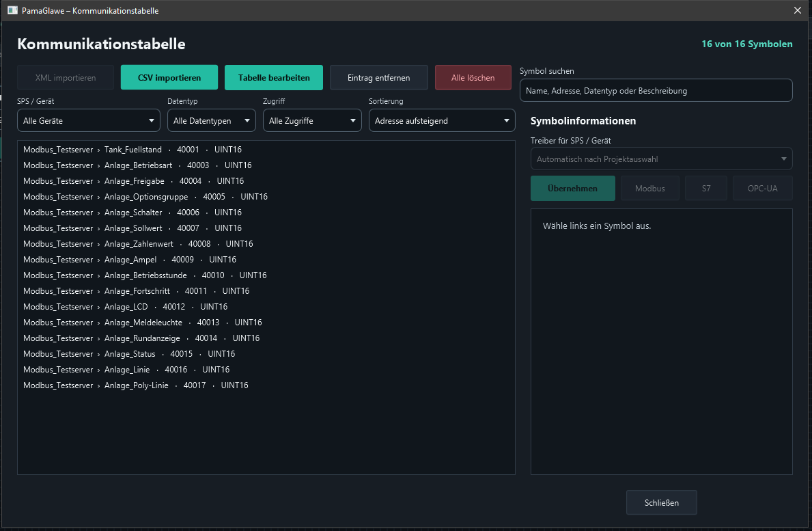The height and width of the screenshot is (531, 812).
Task: Select the Anlage_LCD 40012 row
Action: pos(266,307)
